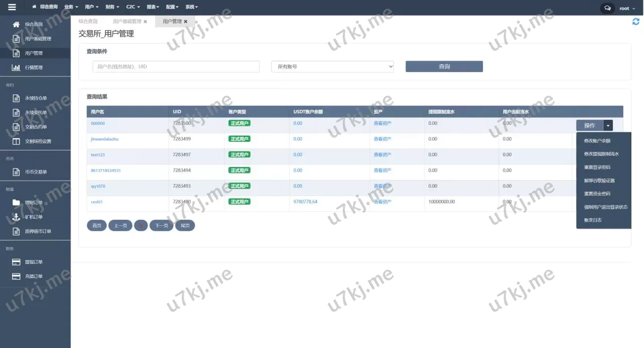This screenshot has width=644, height=348.
Task: Switch to the 综合查询 tab
Action: point(88,22)
